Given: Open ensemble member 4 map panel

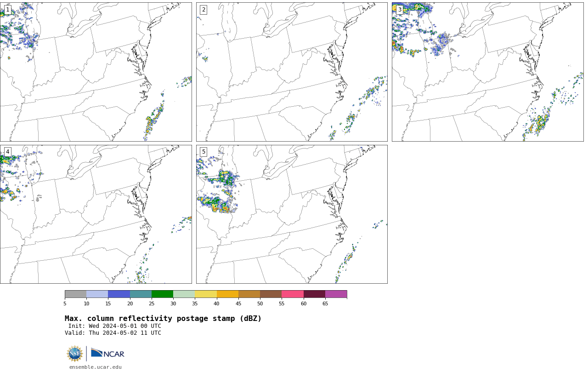Looking at the screenshot, I should pyautogui.click(x=96, y=214).
